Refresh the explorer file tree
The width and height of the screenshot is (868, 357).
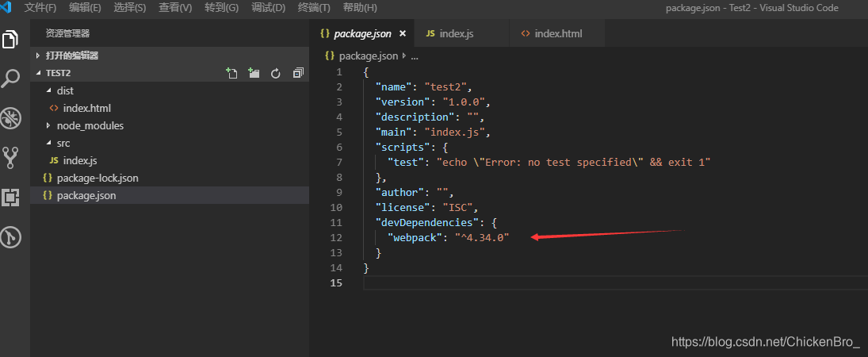(x=276, y=73)
